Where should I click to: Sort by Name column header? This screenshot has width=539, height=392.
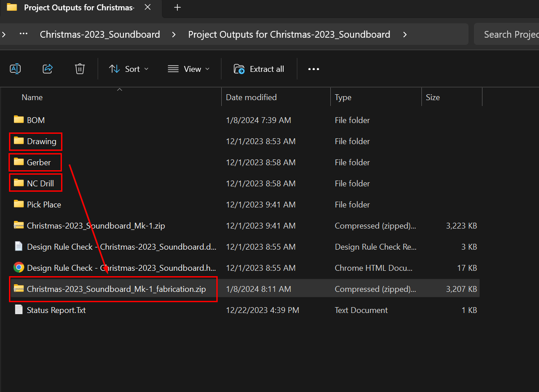coord(32,97)
